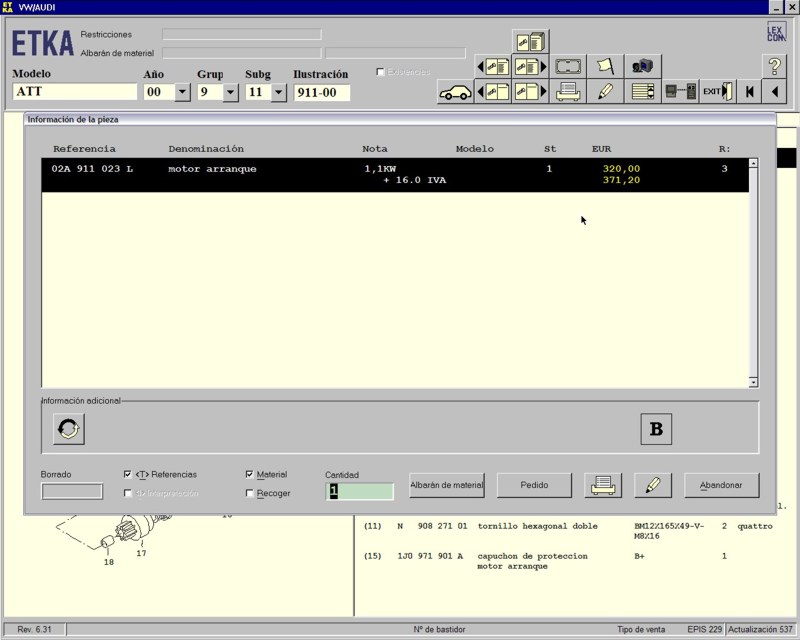Click diagram part number 18 label

(109, 562)
